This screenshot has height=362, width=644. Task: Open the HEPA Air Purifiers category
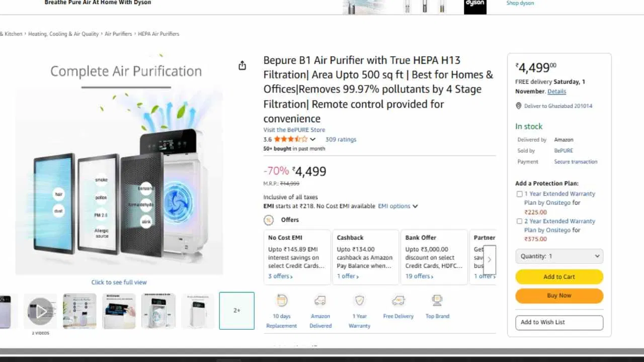click(158, 34)
